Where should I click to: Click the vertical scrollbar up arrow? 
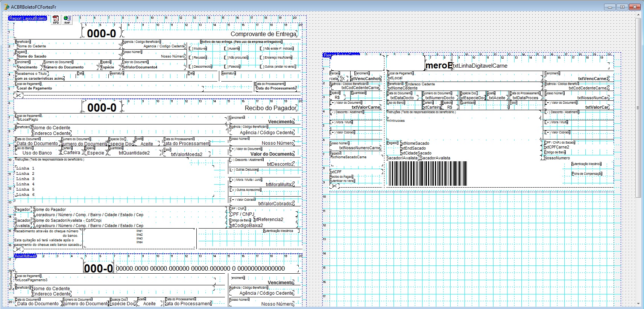pos(638,15)
